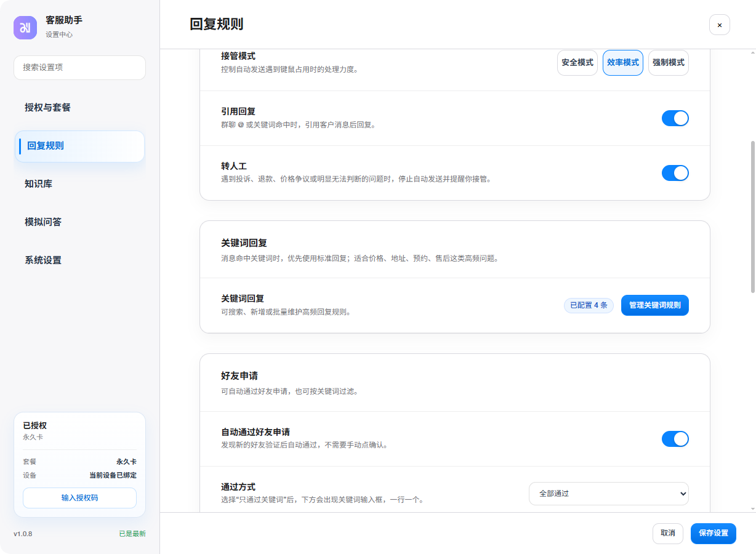This screenshot has width=756, height=554.
Task: Click the 关键词回复 section heading
Action: (244, 243)
